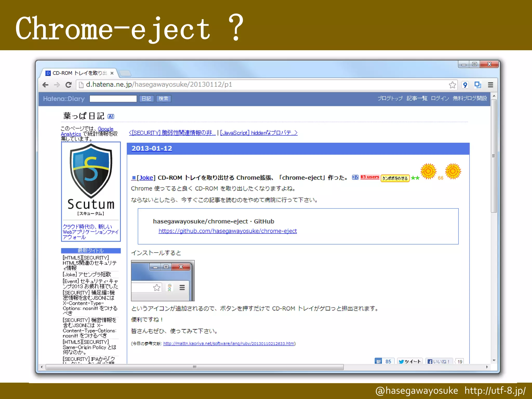Open the mattn.kaoriya.net reference link
The width and height of the screenshot is (532, 399).
tap(229, 343)
